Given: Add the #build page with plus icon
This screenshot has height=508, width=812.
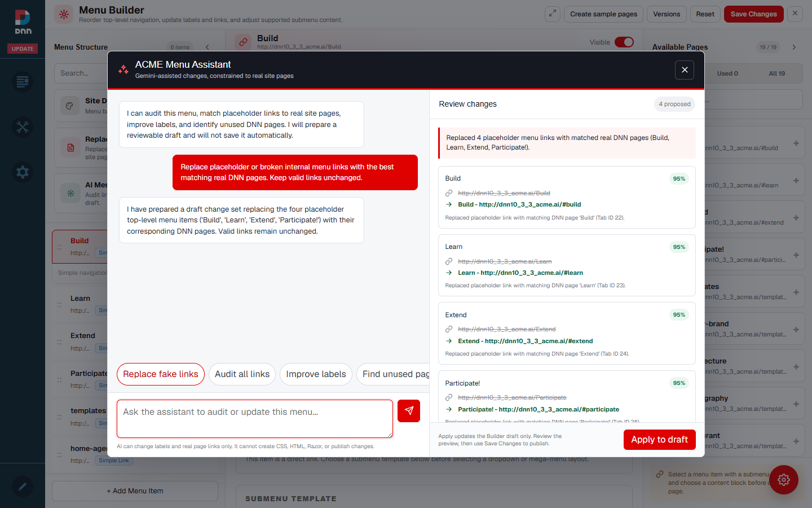Looking at the screenshot, I should point(796,143).
